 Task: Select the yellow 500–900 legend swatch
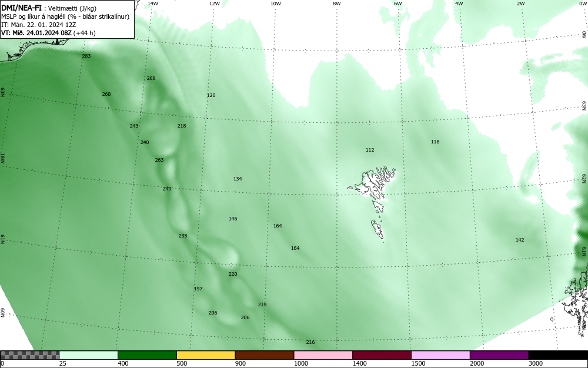[x=206, y=355]
